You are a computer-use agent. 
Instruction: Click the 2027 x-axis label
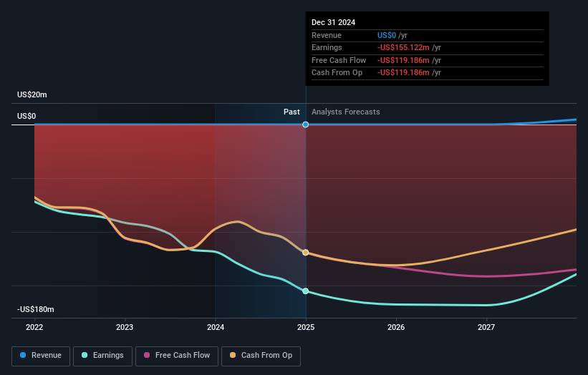click(x=486, y=327)
